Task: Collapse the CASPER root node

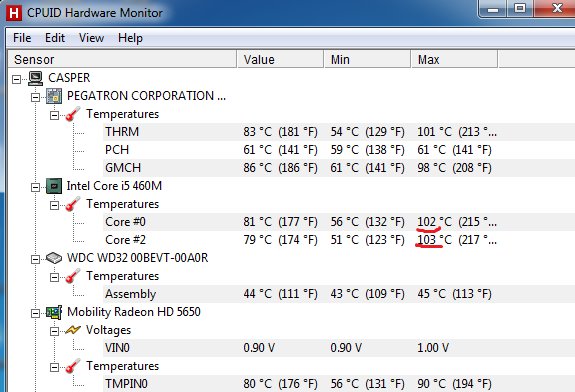Action: [17, 79]
